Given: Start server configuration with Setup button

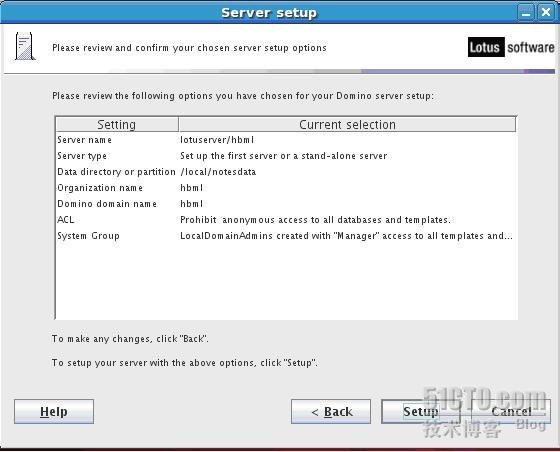Looking at the screenshot, I should [x=421, y=411].
